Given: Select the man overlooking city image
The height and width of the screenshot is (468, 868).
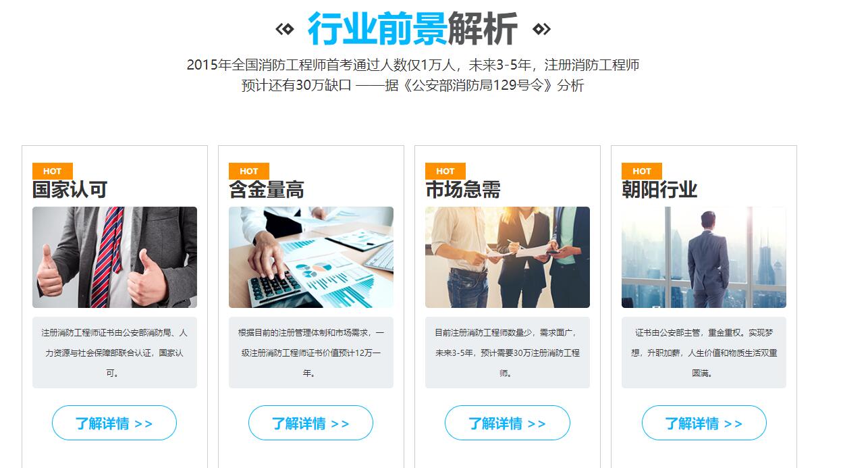Looking at the screenshot, I should (x=704, y=257).
